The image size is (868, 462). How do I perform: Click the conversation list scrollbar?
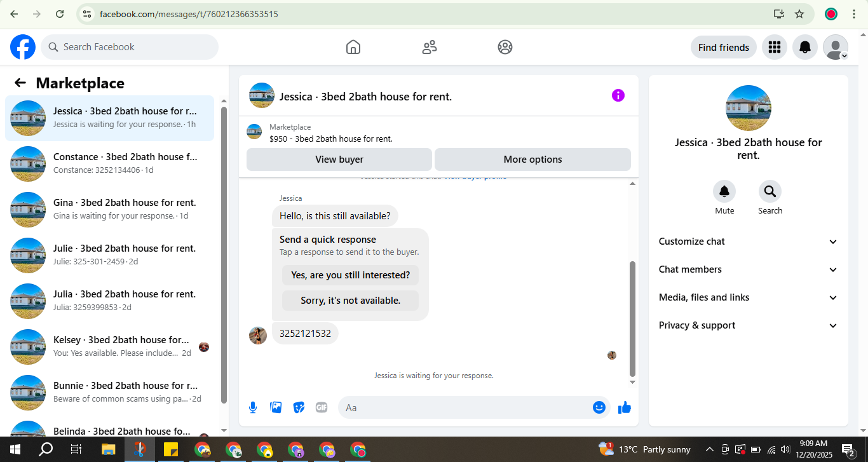pos(224,254)
